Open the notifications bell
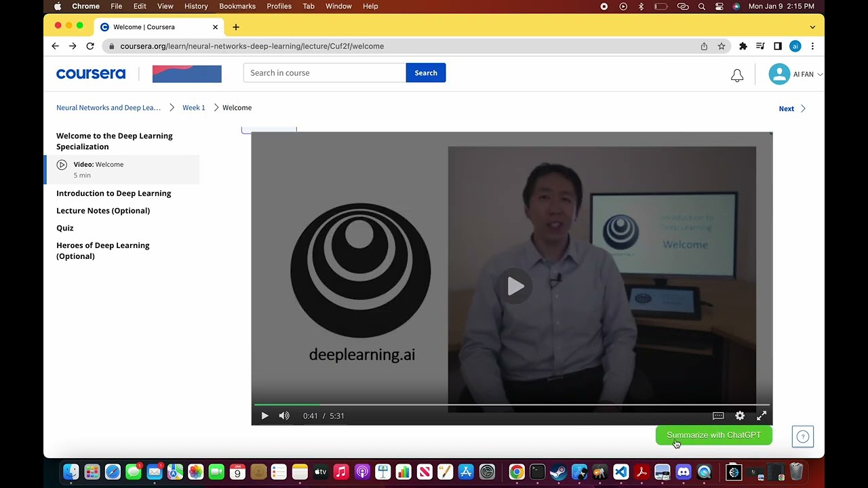 (x=737, y=75)
